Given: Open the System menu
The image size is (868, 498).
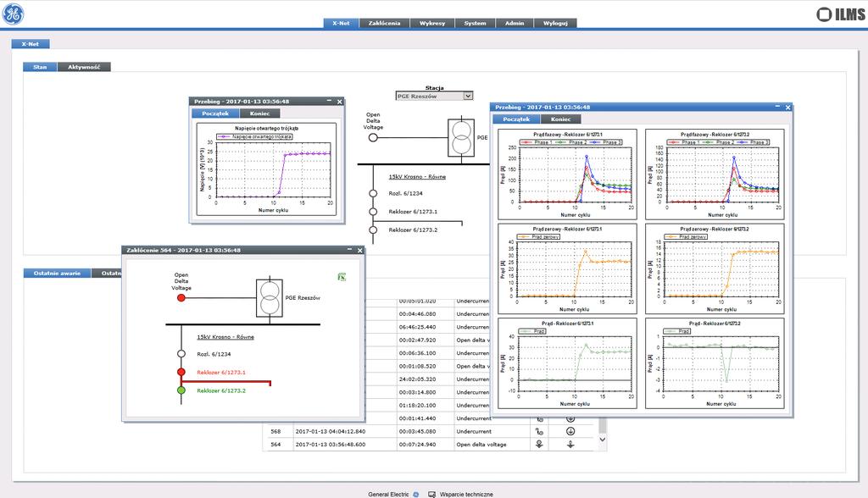Looking at the screenshot, I should (x=475, y=23).
